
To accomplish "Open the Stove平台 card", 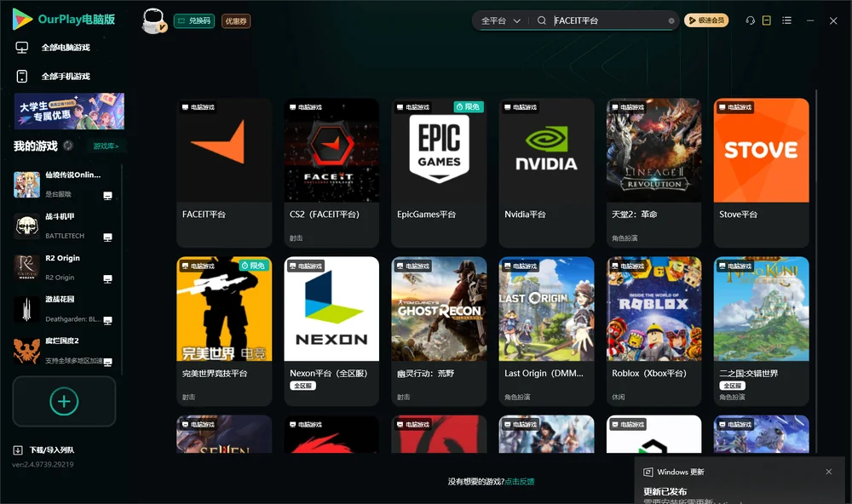I will click(761, 173).
